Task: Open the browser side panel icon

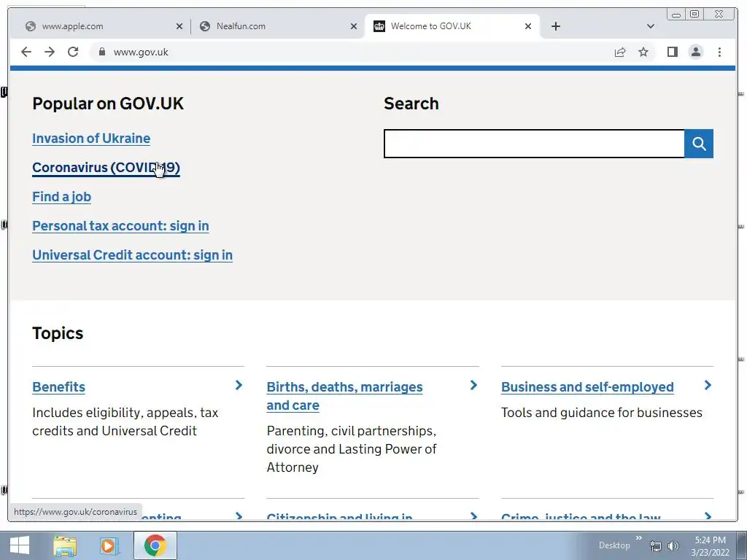Action: [x=672, y=52]
